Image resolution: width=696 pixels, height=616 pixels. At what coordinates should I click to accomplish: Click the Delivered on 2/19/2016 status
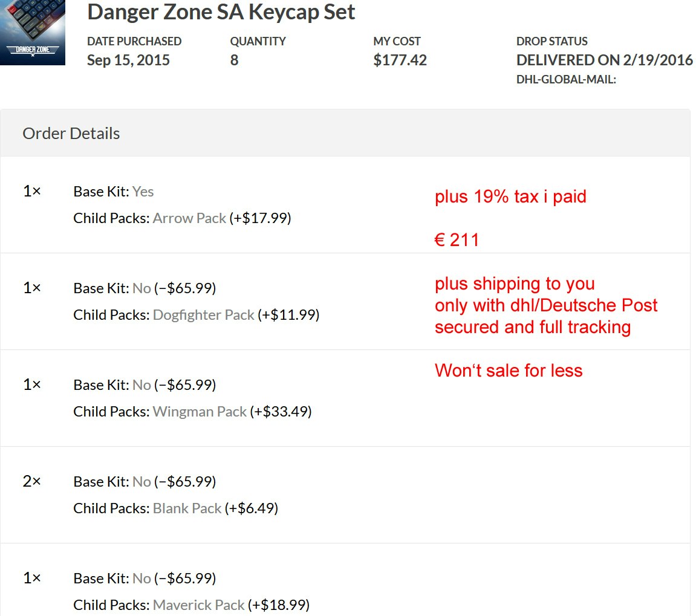tap(604, 60)
